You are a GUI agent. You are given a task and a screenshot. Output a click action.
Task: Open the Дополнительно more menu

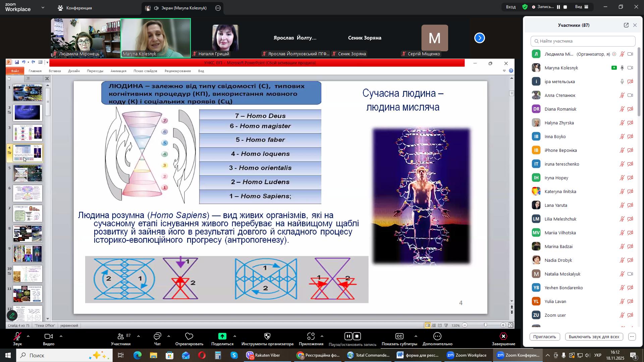coord(437,337)
